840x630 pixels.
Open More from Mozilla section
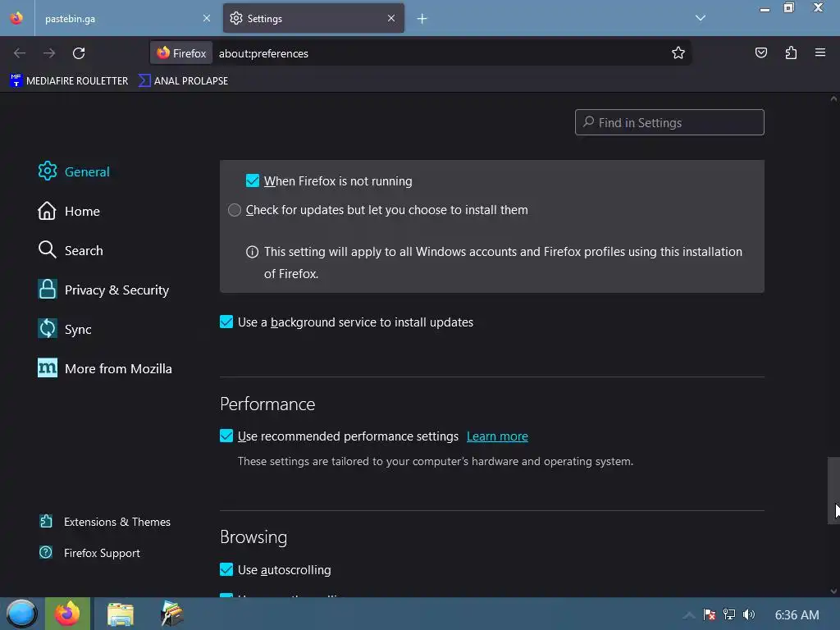tap(105, 368)
